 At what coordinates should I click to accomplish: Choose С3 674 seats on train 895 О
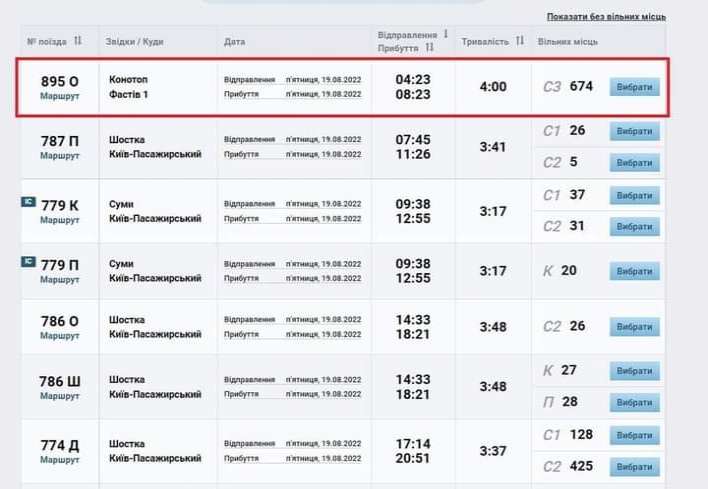[x=634, y=87]
